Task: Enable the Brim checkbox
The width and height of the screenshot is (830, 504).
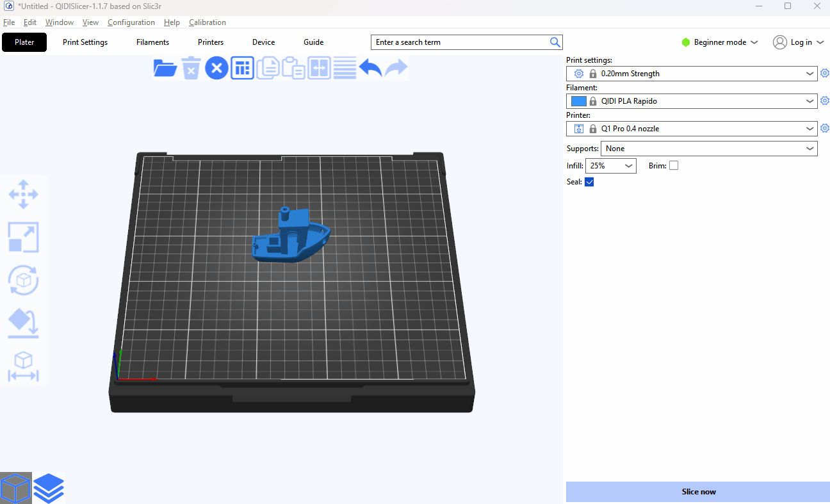Action: pos(674,166)
